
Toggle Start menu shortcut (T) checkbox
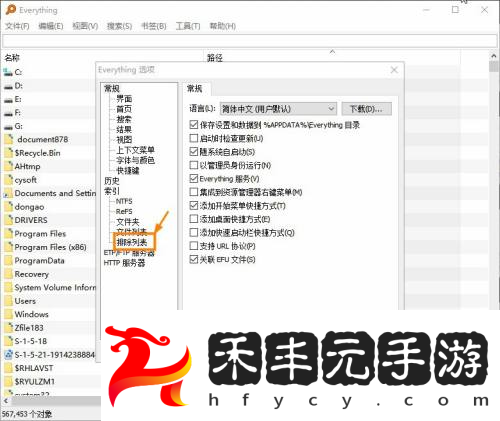(194, 206)
